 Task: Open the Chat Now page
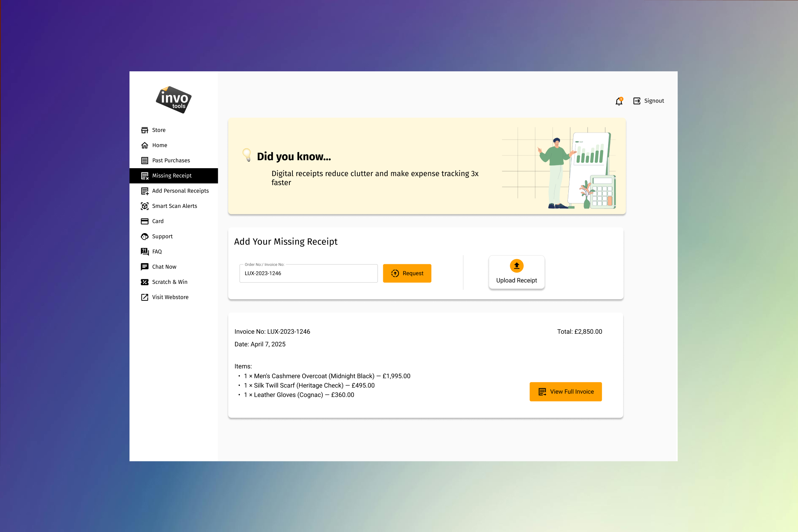click(x=164, y=267)
